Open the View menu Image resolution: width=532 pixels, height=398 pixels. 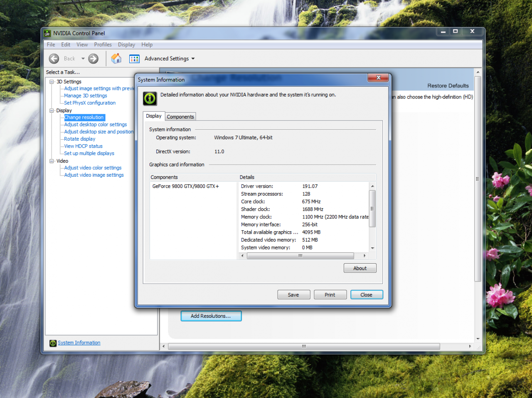[82, 44]
